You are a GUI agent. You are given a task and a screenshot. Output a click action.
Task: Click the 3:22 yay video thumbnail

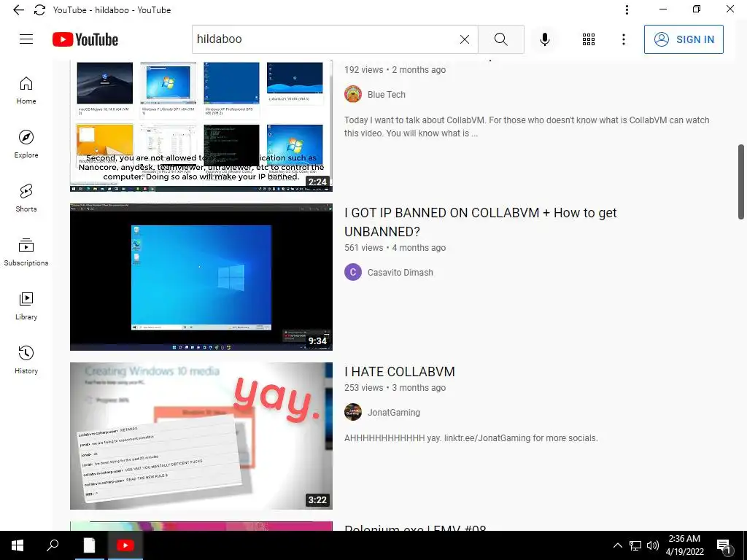pos(201,436)
